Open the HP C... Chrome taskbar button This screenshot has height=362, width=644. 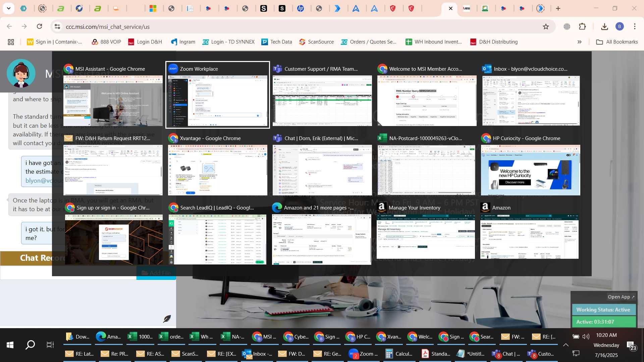tap(358, 337)
